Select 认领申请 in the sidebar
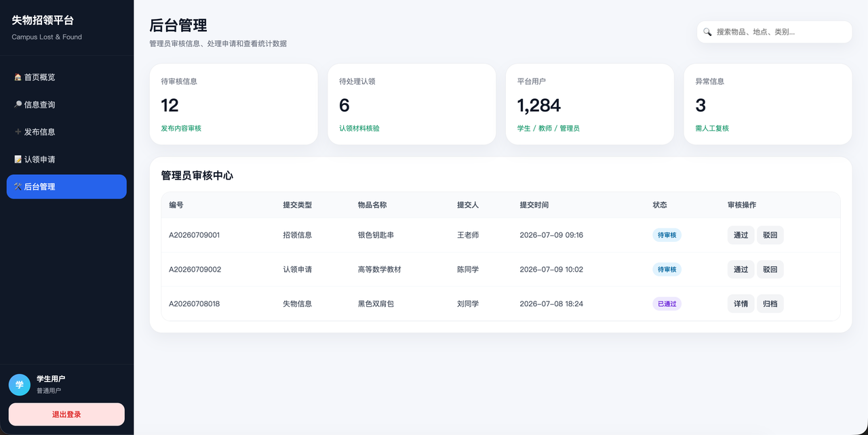This screenshot has height=435, width=868. pyautogui.click(x=66, y=159)
